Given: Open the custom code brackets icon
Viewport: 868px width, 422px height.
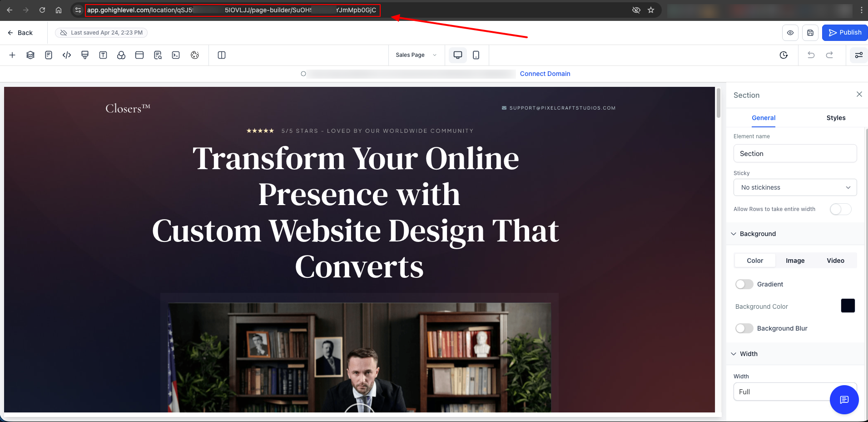Looking at the screenshot, I should pyautogui.click(x=67, y=55).
